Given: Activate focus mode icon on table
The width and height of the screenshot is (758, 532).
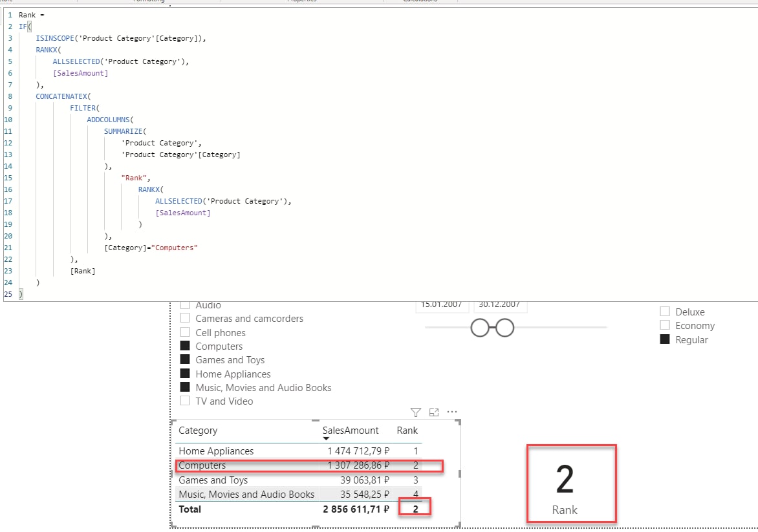Looking at the screenshot, I should tap(433, 412).
